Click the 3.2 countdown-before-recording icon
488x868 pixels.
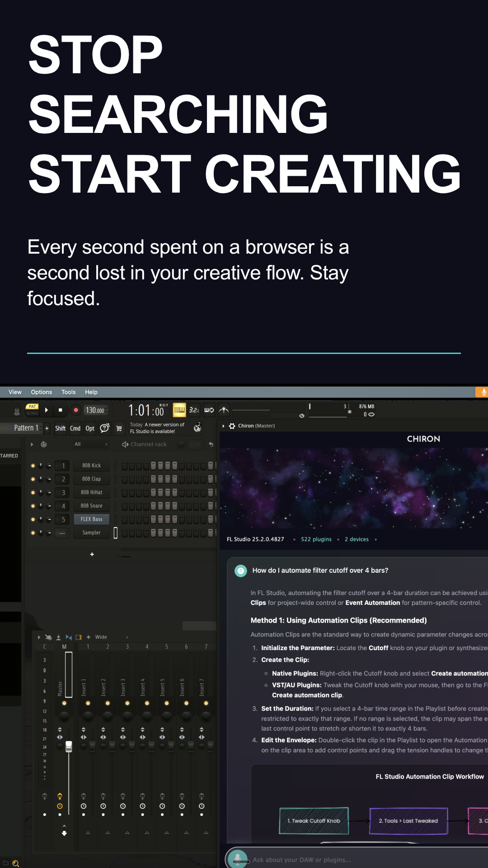[x=194, y=410]
